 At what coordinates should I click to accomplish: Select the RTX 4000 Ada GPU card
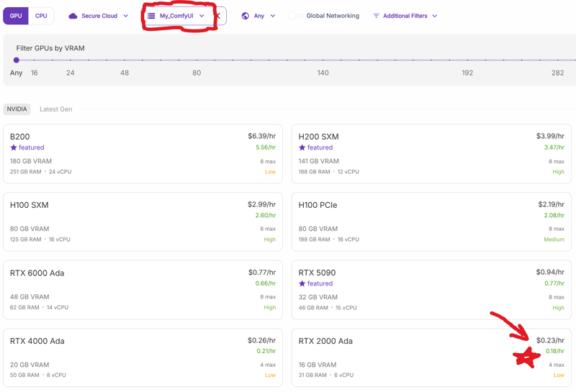click(143, 357)
